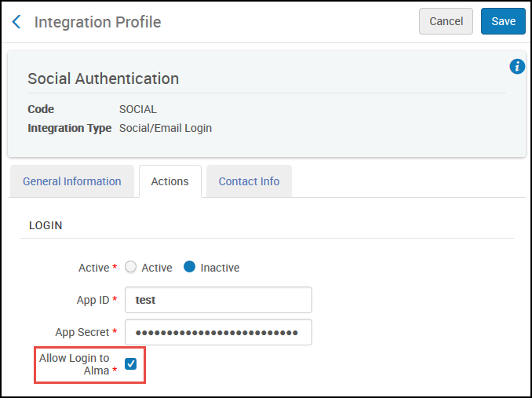Screen dimensions: 532x398
Task: Select the Active radio button
Action: point(130,267)
